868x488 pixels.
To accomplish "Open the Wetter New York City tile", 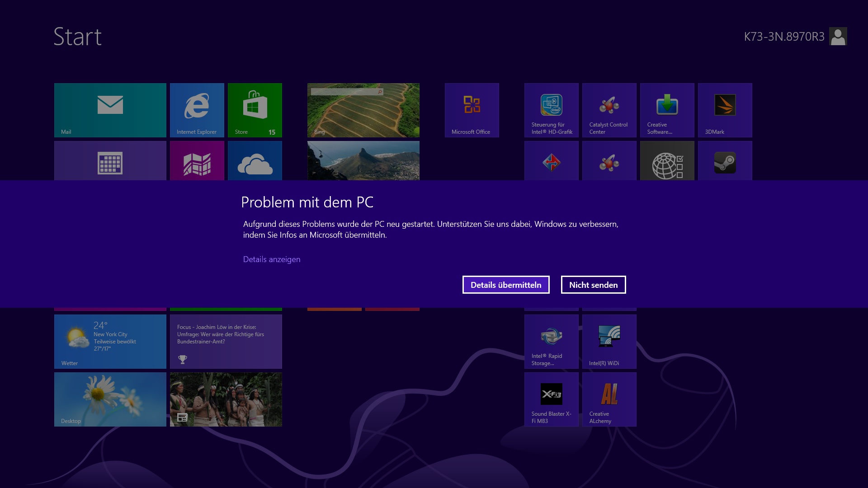I will point(110,341).
